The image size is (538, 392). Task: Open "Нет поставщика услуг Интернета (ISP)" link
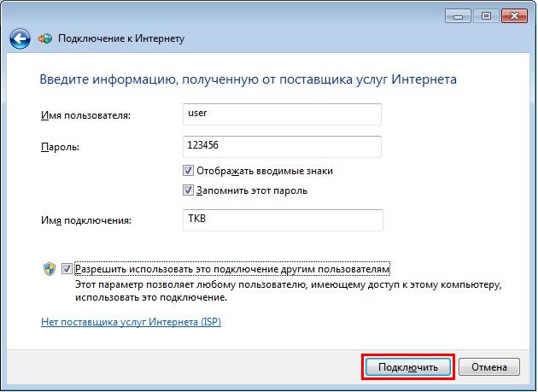coord(131,322)
